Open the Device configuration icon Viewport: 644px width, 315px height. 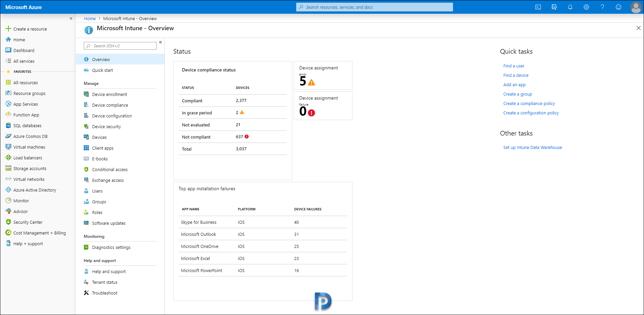tap(86, 116)
